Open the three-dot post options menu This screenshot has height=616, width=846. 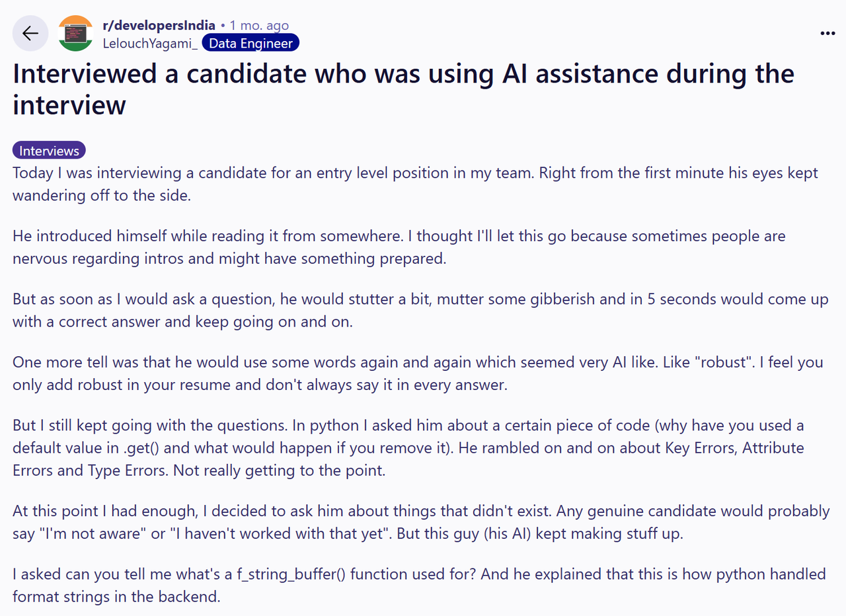pos(827,34)
